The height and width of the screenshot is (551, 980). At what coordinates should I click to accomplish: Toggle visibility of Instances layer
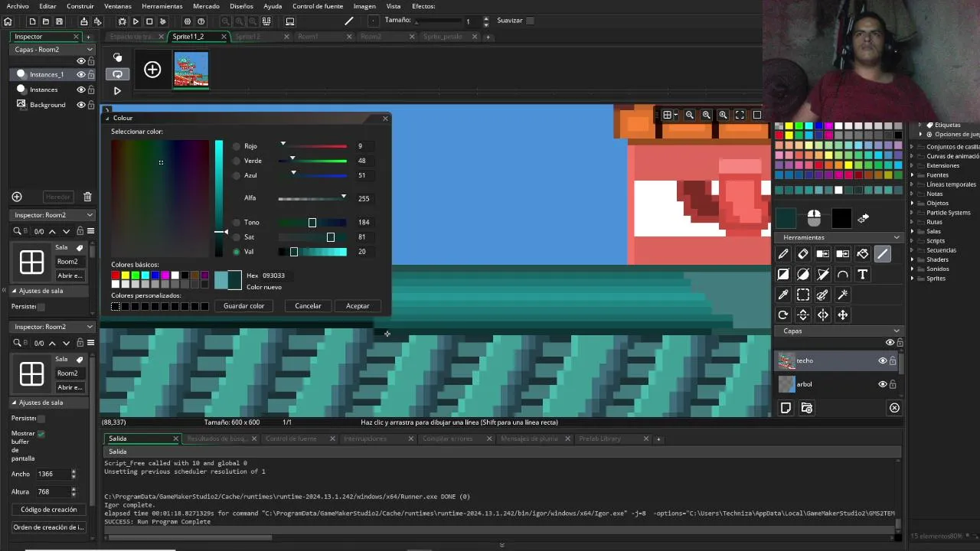tap(80, 90)
